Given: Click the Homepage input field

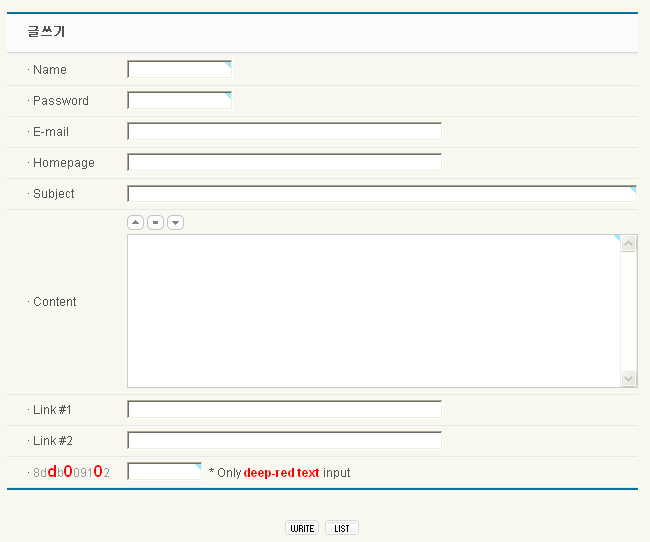Looking at the screenshot, I should (x=284, y=163).
